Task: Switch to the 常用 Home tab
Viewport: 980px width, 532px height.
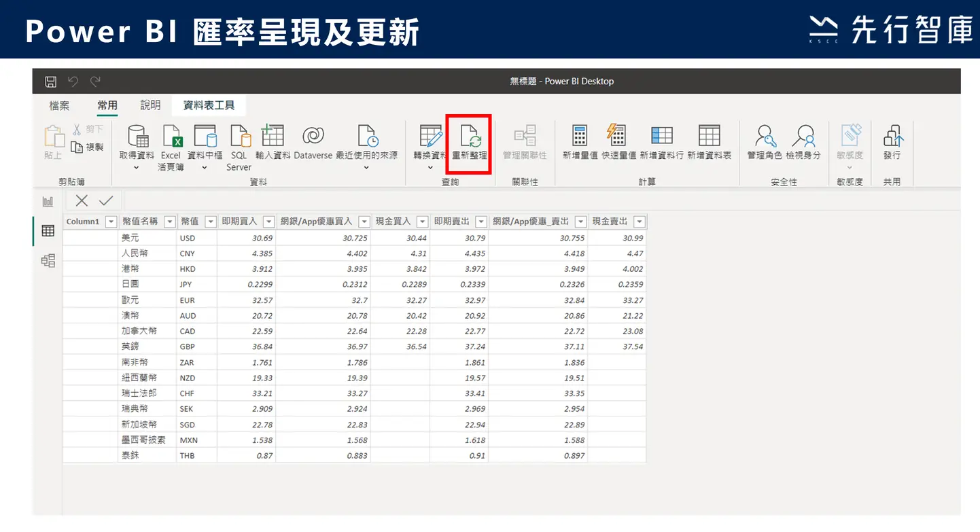Action: tap(107, 105)
